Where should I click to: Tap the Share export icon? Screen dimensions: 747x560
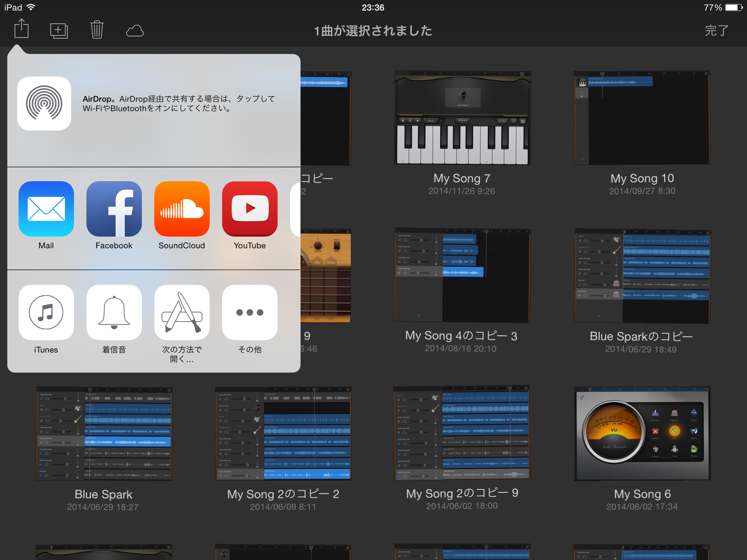pos(22,29)
